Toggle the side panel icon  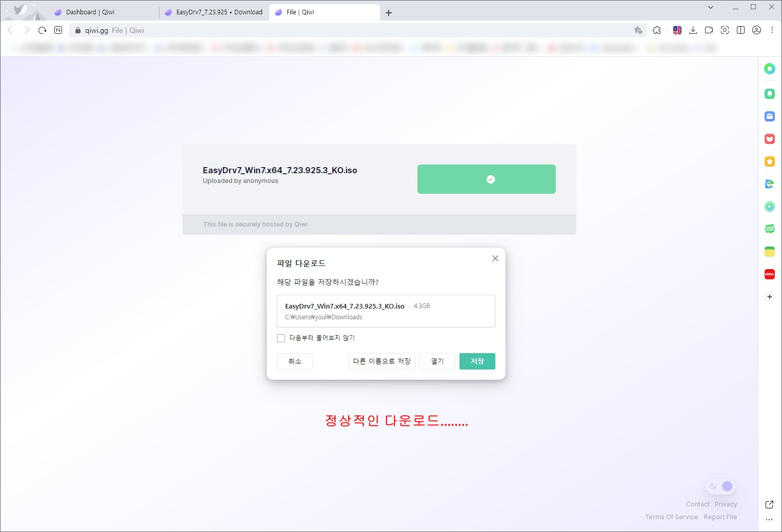click(x=740, y=30)
